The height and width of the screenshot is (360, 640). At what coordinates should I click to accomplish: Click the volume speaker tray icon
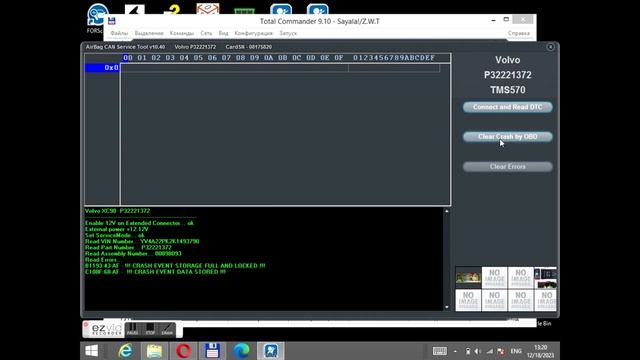coord(478,351)
